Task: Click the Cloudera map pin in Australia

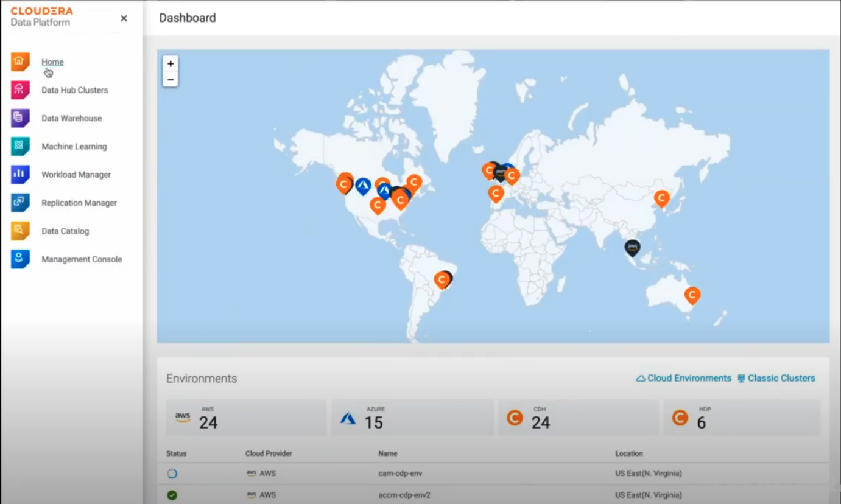Action: [692, 295]
